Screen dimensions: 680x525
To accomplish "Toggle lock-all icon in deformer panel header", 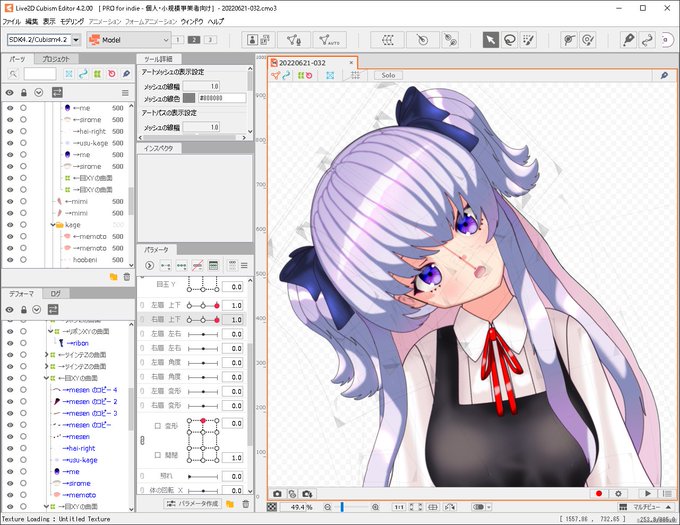I will (x=24, y=310).
